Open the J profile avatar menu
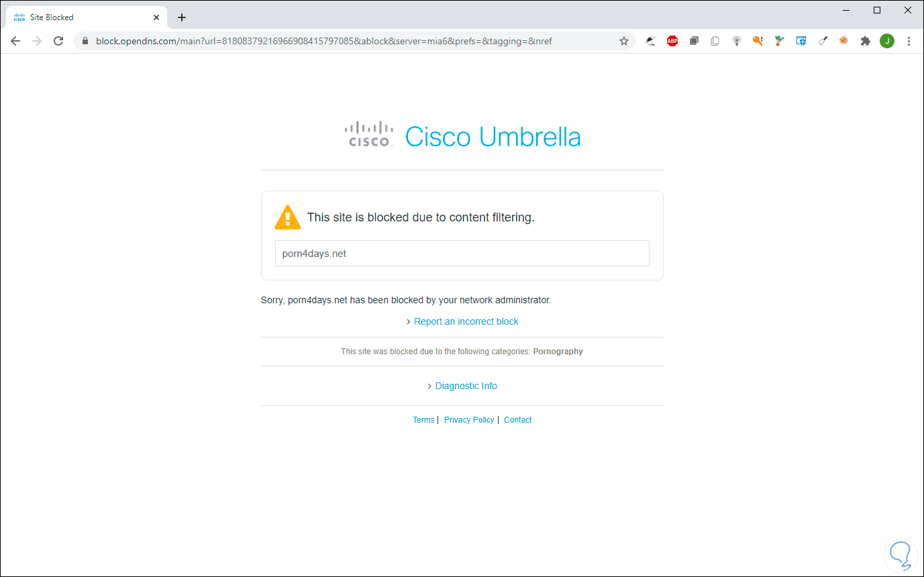This screenshot has width=924, height=577. tap(887, 41)
